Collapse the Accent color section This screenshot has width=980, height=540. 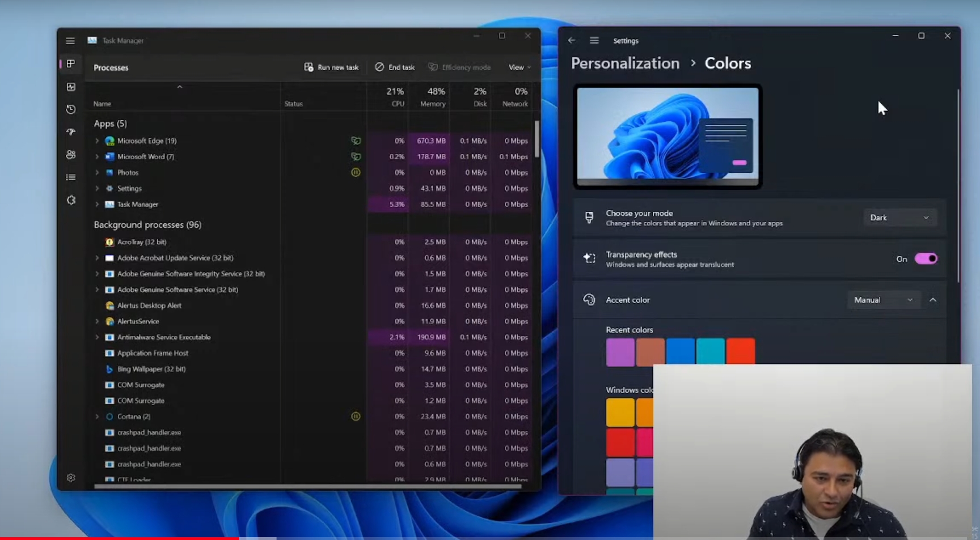coord(933,300)
